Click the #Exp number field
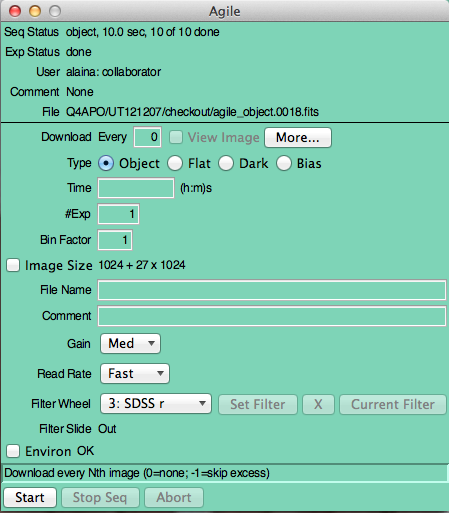The image size is (449, 513). [118, 214]
